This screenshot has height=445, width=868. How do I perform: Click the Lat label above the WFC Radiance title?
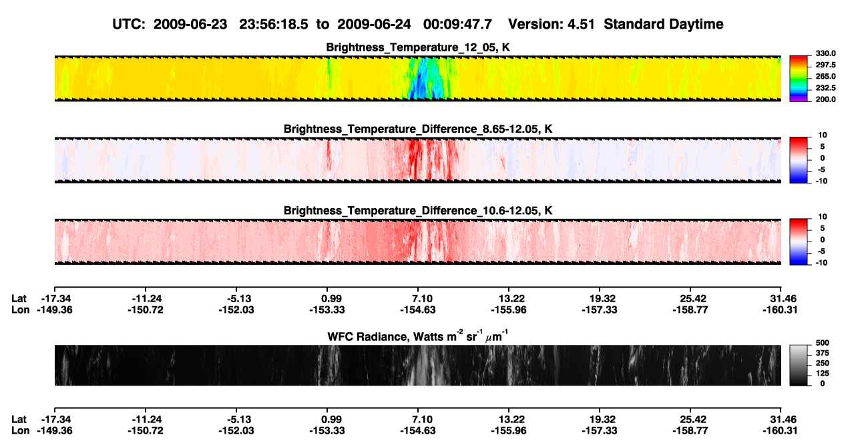click(19, 298)
